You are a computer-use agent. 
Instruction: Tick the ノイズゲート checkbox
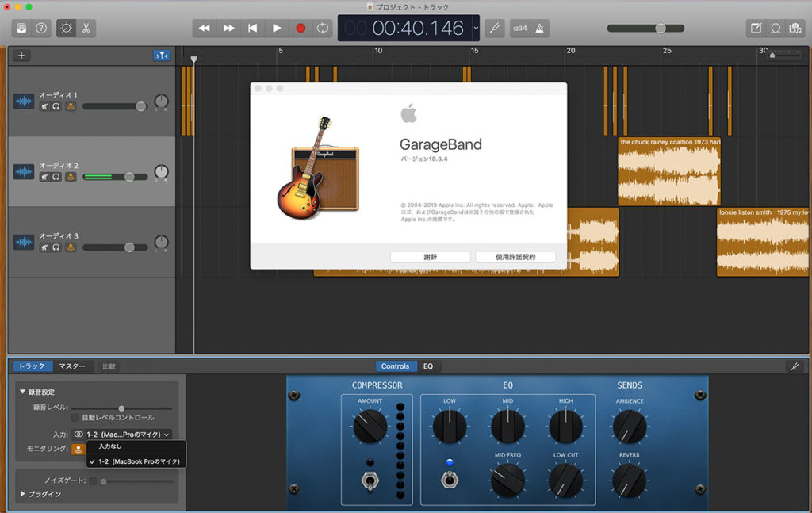[93, 480]
